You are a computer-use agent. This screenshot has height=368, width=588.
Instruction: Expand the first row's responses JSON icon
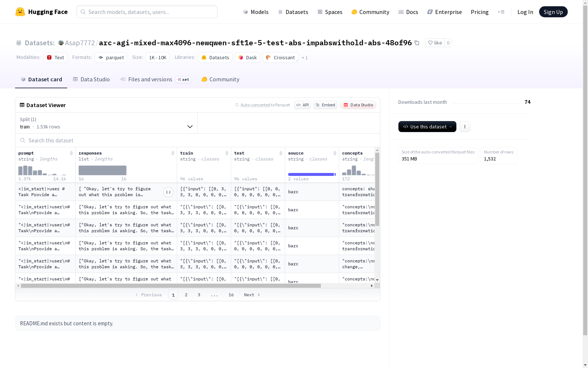(168, 192)
